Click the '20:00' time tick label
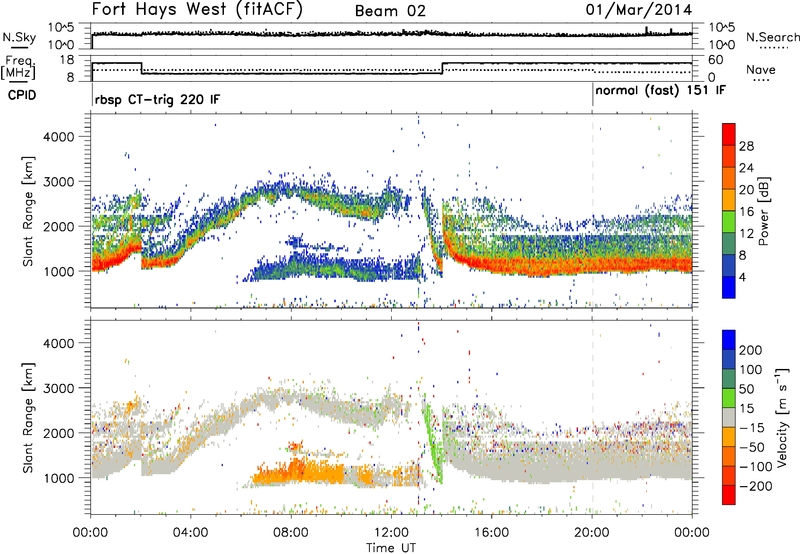Viewport: 800px width, 554px height. pyautogui.click(x=592, y=533)
